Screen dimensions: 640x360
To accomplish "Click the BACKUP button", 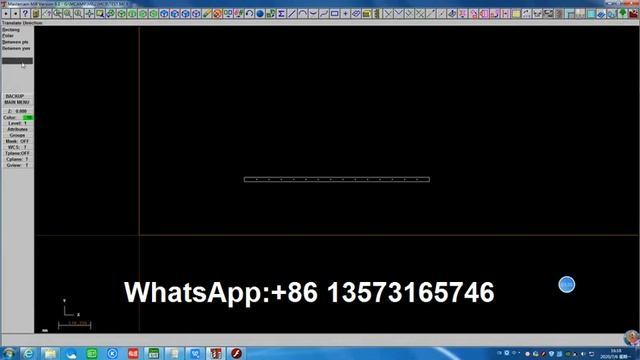I will tap(15, 96).
